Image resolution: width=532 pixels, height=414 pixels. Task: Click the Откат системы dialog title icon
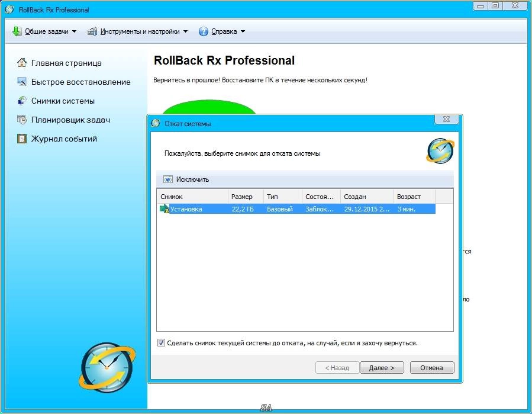pyautogui.click(x=156, y=123)
